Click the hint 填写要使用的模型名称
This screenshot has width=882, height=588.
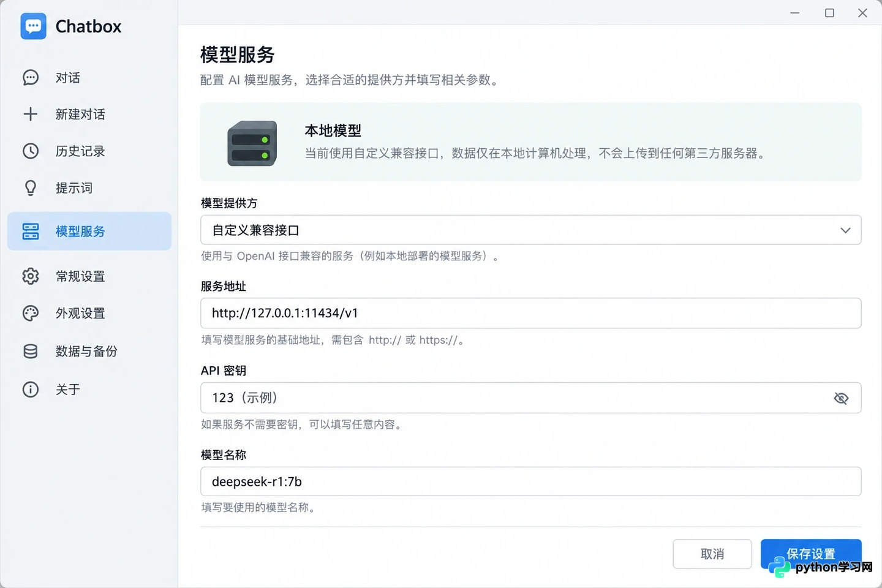point(259,507)
